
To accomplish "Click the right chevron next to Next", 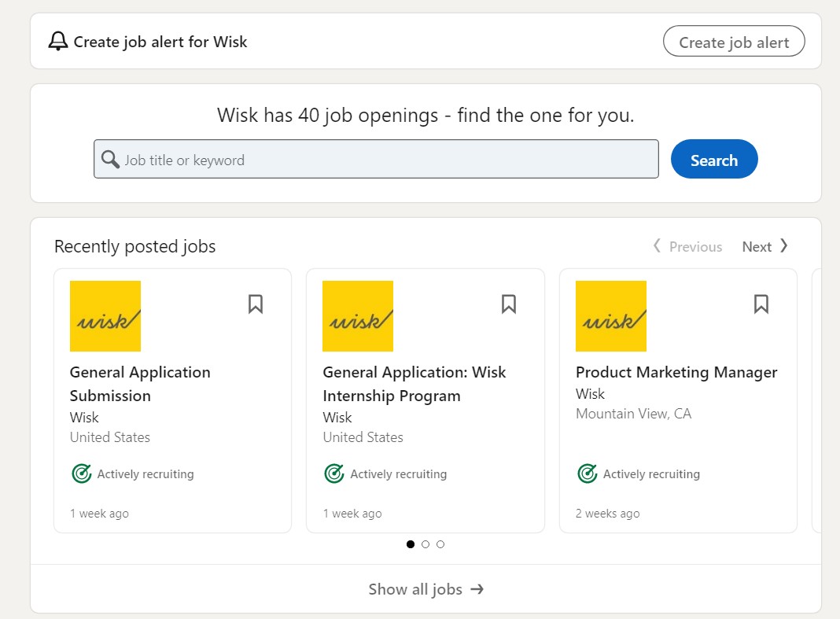I will pos(783,246).
